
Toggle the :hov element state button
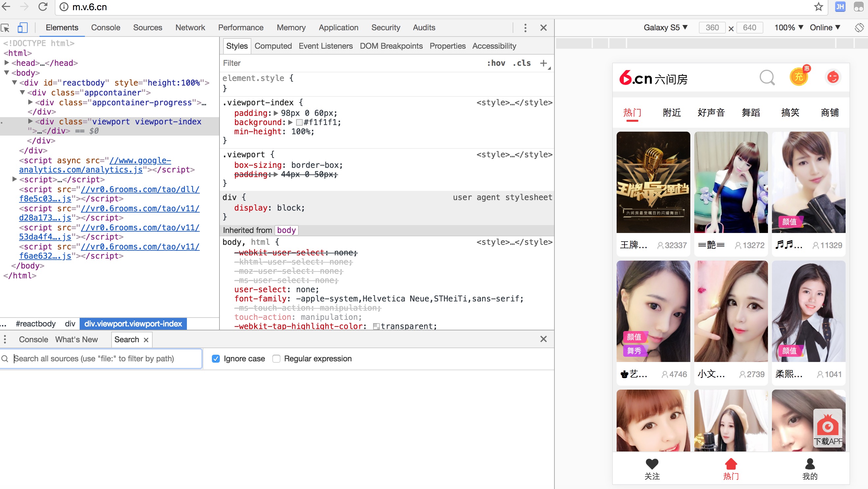(x=496, y=63)
